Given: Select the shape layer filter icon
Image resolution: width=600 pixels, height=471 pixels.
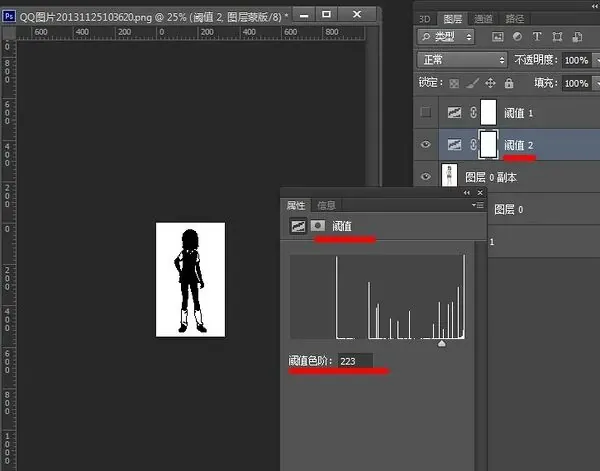Looking at the screenshot, I should [557, 37].
